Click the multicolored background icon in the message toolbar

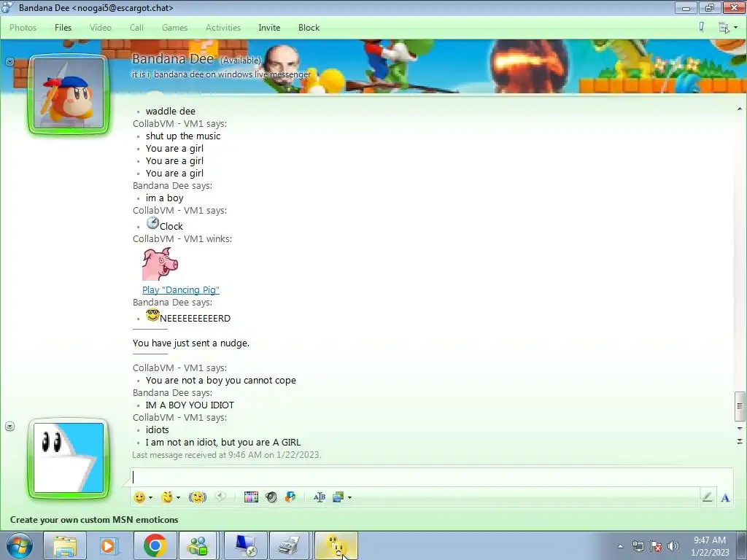pos(290,497)
